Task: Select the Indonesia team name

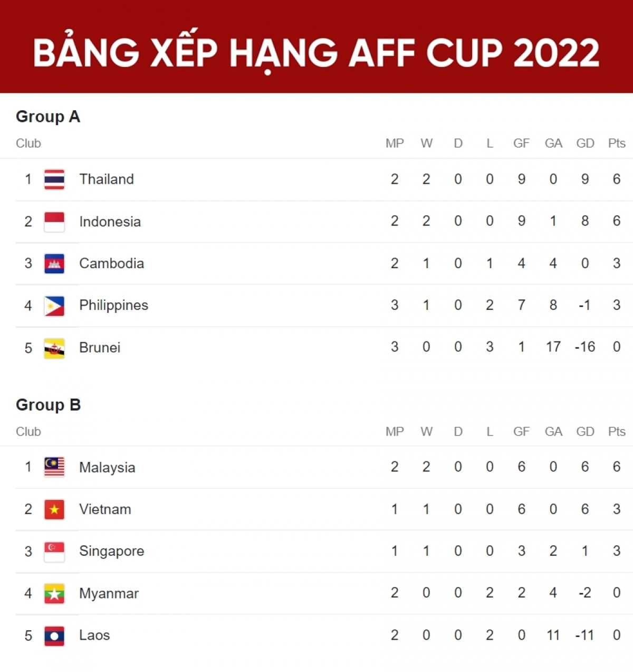Action: (x=110, y=222)
